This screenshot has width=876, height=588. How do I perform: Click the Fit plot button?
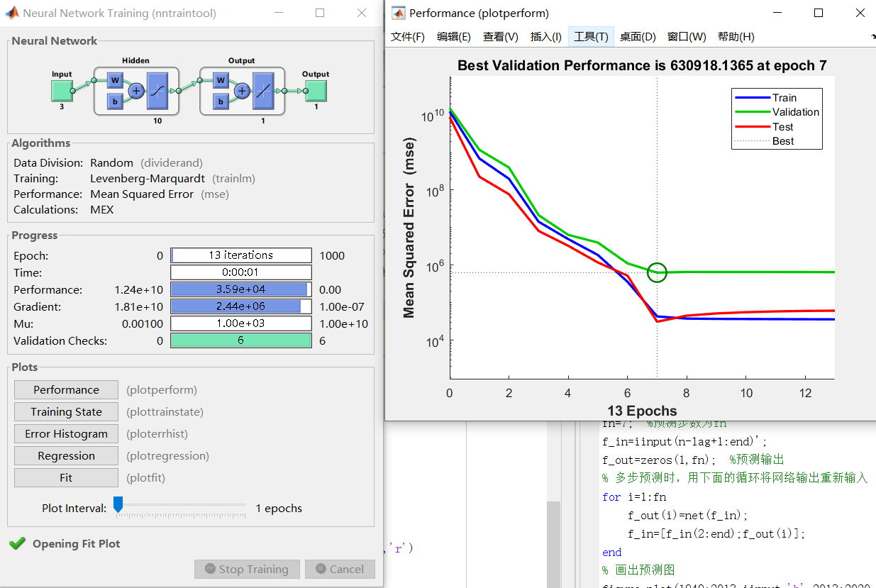[x=66, y=477]
